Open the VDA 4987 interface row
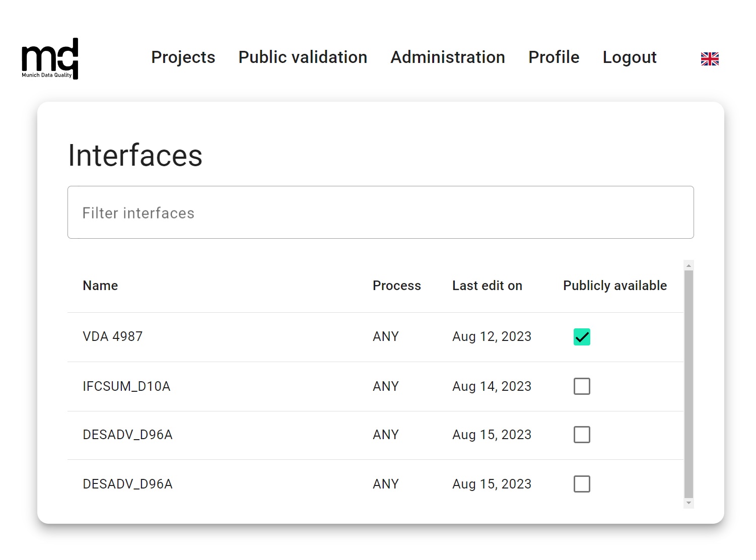 pyautogui.click(x=375, y=337)
